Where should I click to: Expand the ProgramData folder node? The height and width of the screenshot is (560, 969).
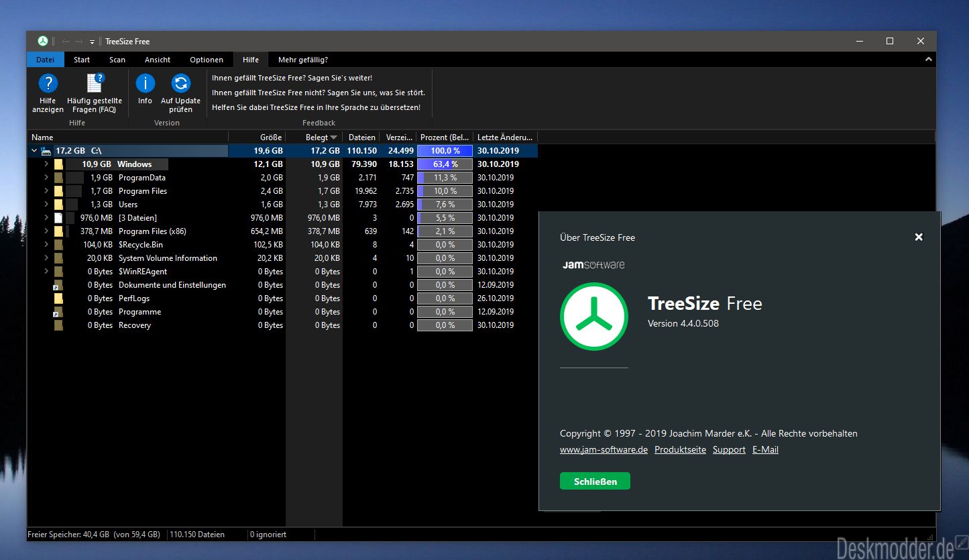tap(46, 178)
